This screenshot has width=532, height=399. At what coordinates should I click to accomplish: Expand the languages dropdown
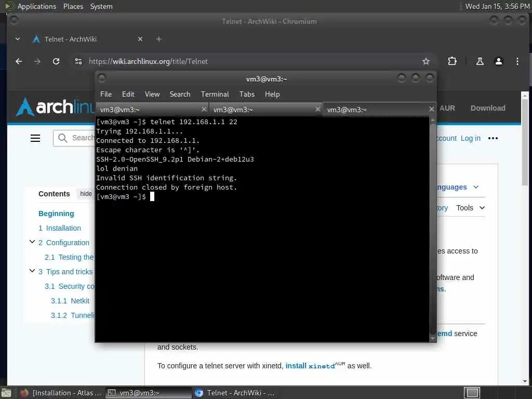pyautogui.click(x=476, y=187)
